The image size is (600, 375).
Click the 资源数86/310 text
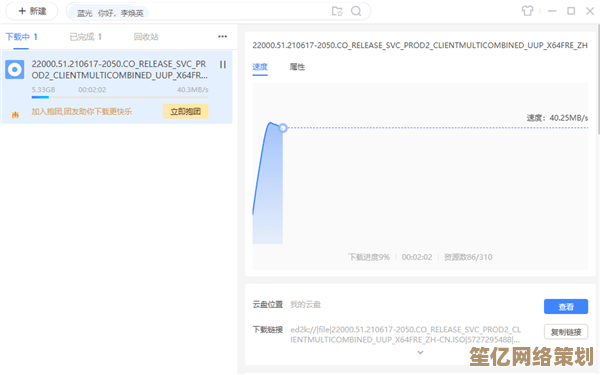[x=468, y=257]
